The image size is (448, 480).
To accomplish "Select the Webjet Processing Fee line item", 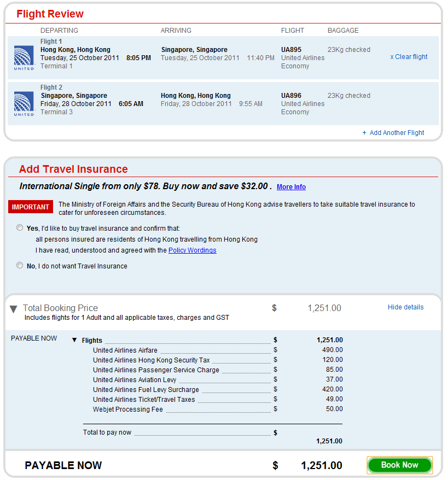I will click(128, 409).
